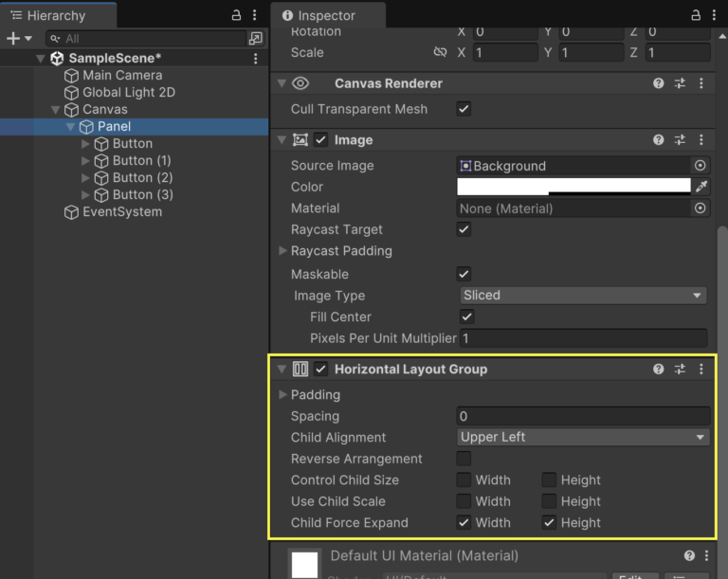
Task: Switch to the Inspector tab
Action: click(x=325, y=15)
